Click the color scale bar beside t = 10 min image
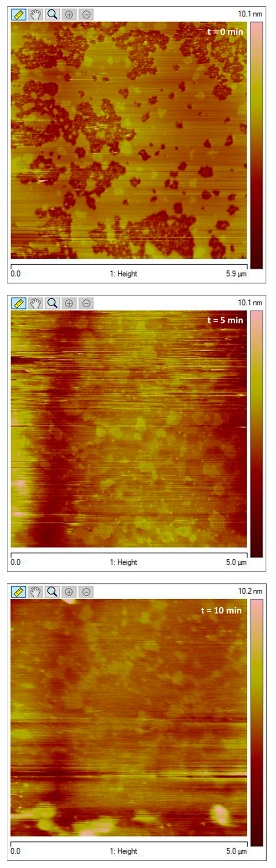The height and width of the screenshot is (868, 276). 257,722
